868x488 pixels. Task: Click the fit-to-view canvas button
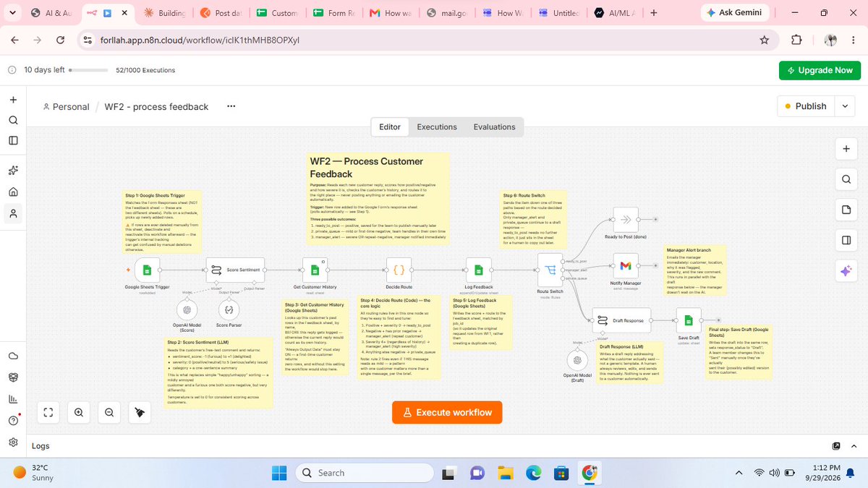coord(48,412)
